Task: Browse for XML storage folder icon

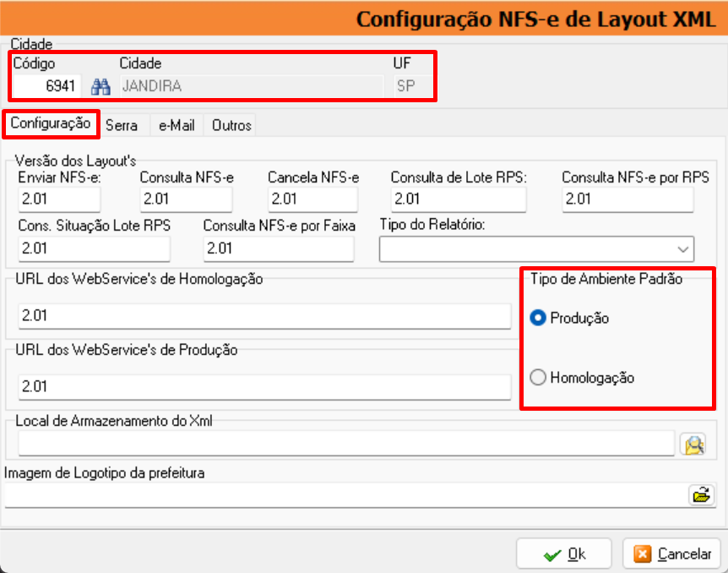Action: coord(693,445)
